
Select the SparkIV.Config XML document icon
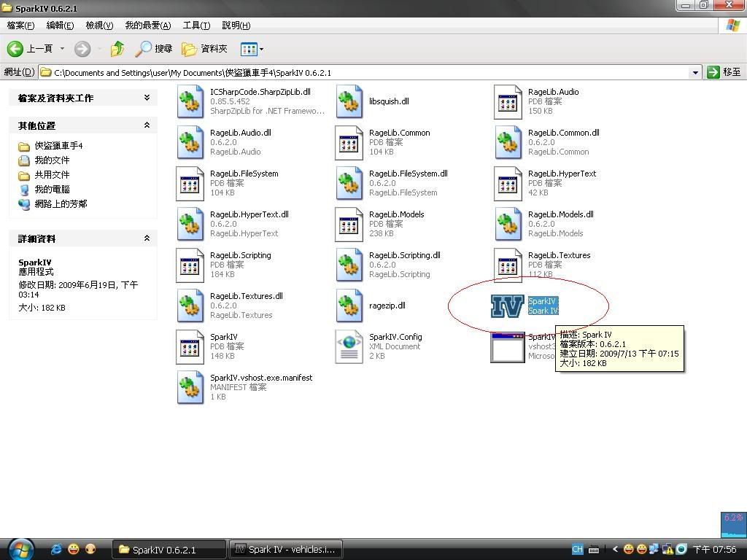point(349,346)
